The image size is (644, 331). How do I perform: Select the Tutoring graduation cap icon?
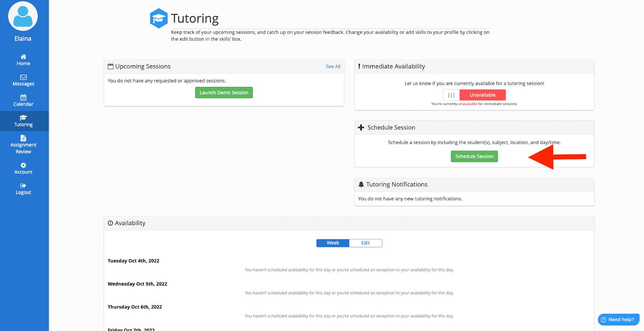coord(23,118)
